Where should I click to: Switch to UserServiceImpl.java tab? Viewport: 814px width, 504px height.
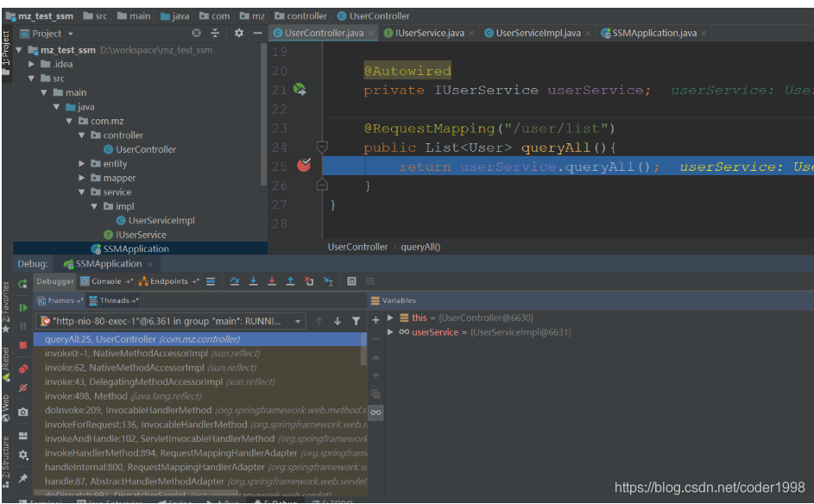[537, 33]
